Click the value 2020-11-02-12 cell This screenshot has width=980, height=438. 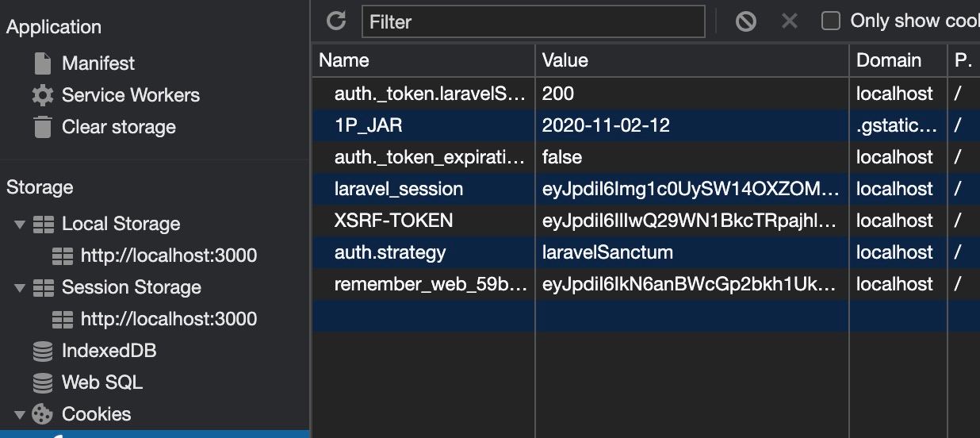(x=692, y=125)
